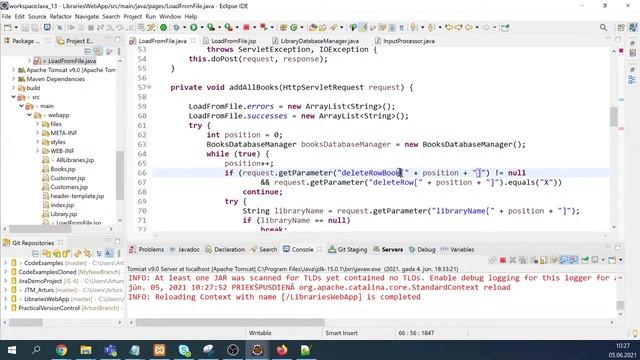640x360 pixels.
Task: Click the Windows Start button
Action: click(12, 350)
